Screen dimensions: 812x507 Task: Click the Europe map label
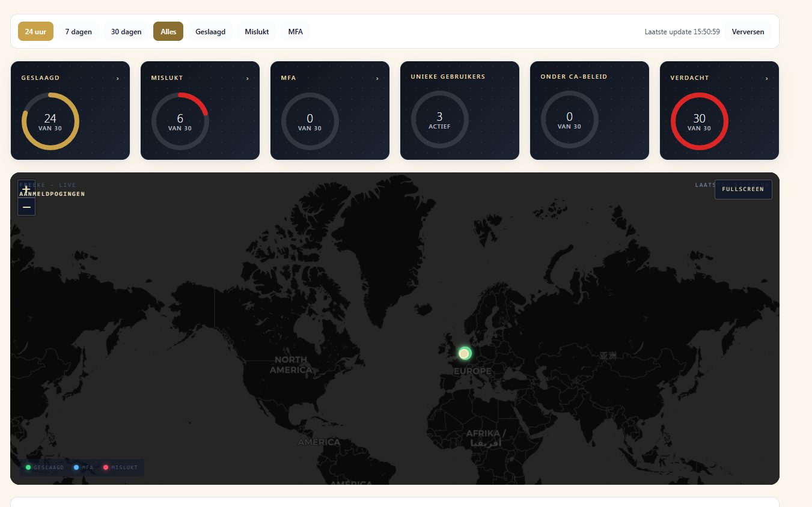coord(472,371)
